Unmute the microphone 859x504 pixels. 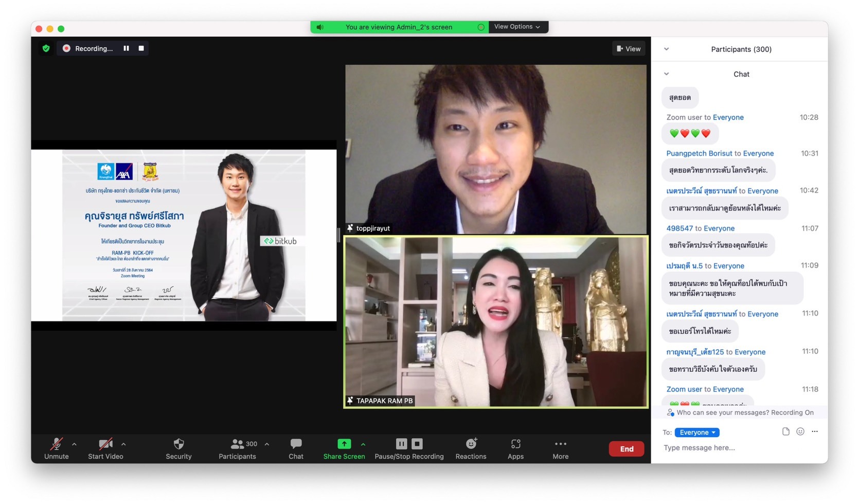point(56,448)
